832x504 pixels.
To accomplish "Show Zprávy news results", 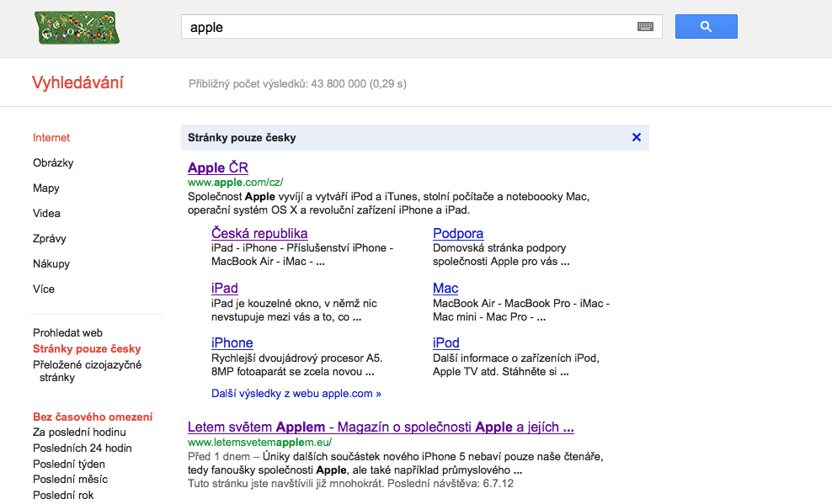I will [x=48, y=238].
